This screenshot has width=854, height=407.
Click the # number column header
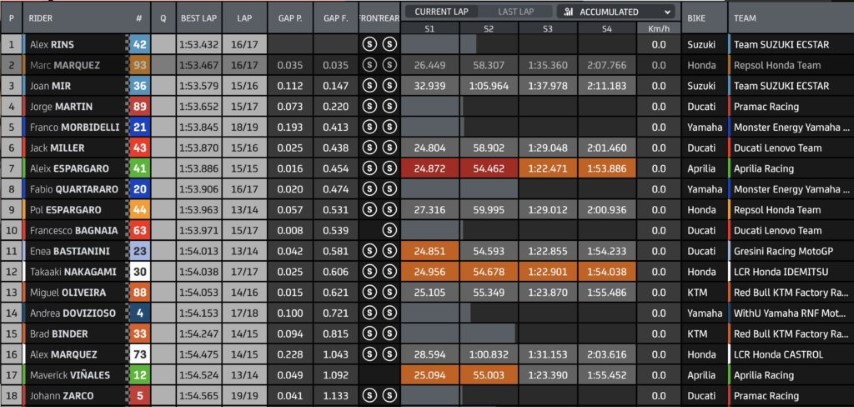coord(139,18)
